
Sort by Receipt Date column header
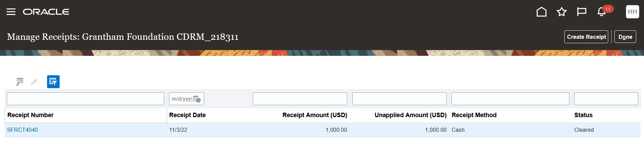187,115
